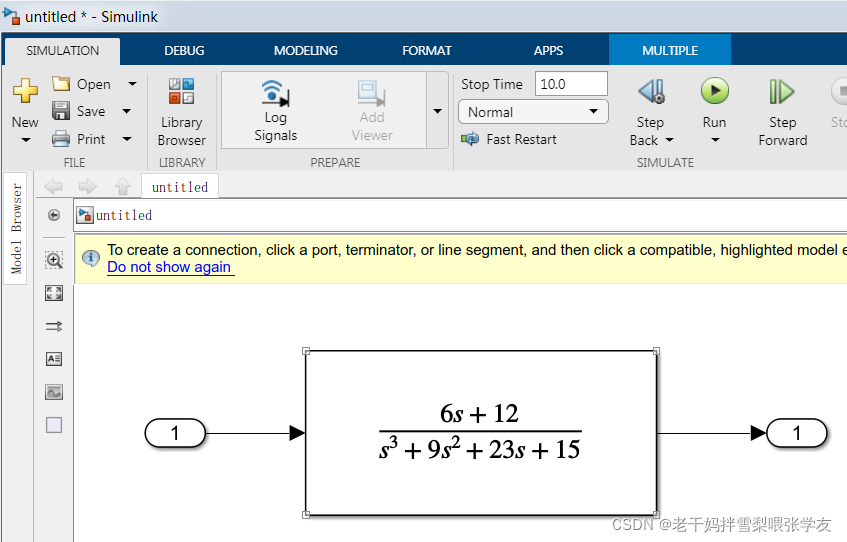Click the Print printer icon
The height and width of the screenshot is (542, 847).
point(61,139)
